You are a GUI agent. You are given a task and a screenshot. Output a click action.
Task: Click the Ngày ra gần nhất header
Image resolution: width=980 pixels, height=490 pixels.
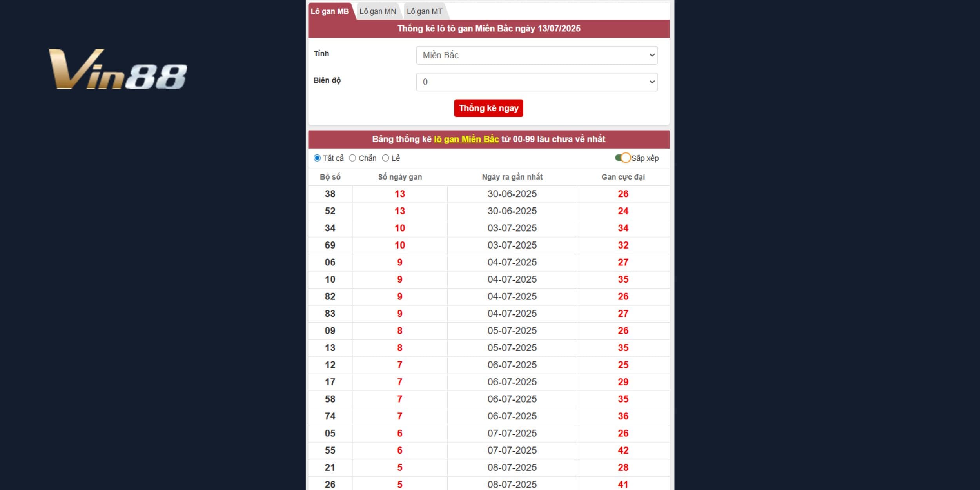(512, 177)
